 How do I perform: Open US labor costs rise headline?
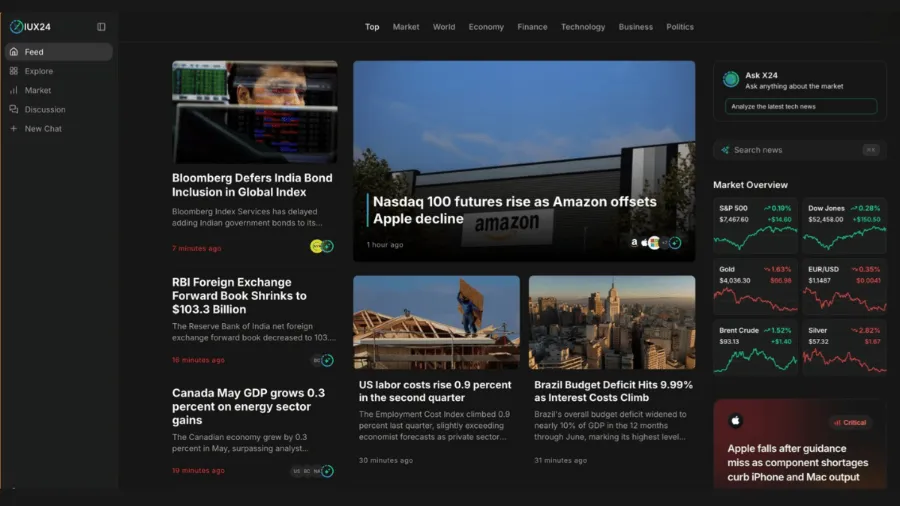(435, 391)
